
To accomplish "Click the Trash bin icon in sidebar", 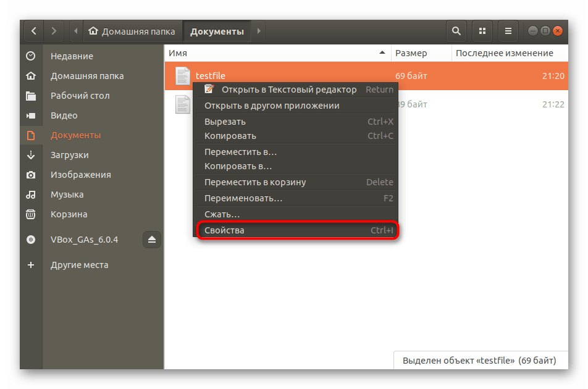I will [31, 214].
